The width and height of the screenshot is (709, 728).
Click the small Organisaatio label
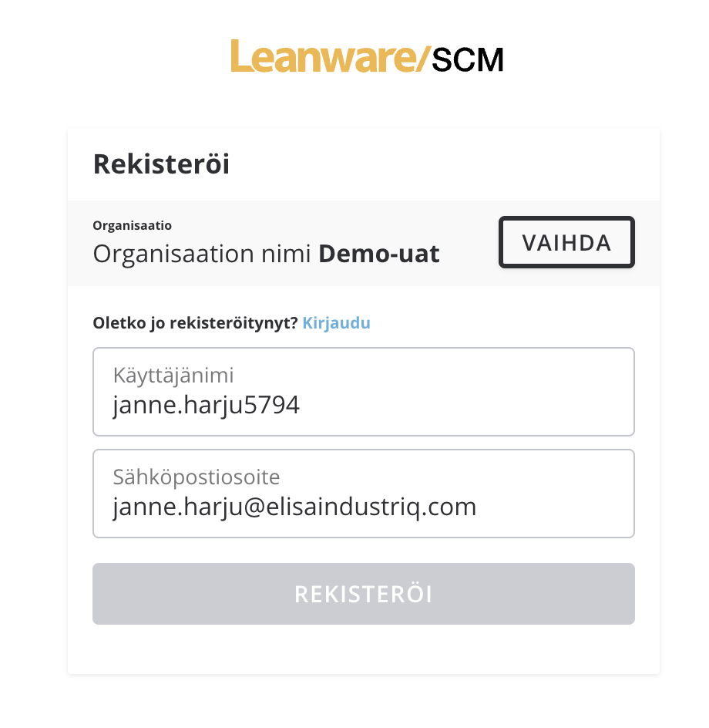pyautogui.click(x=132, y=226)
